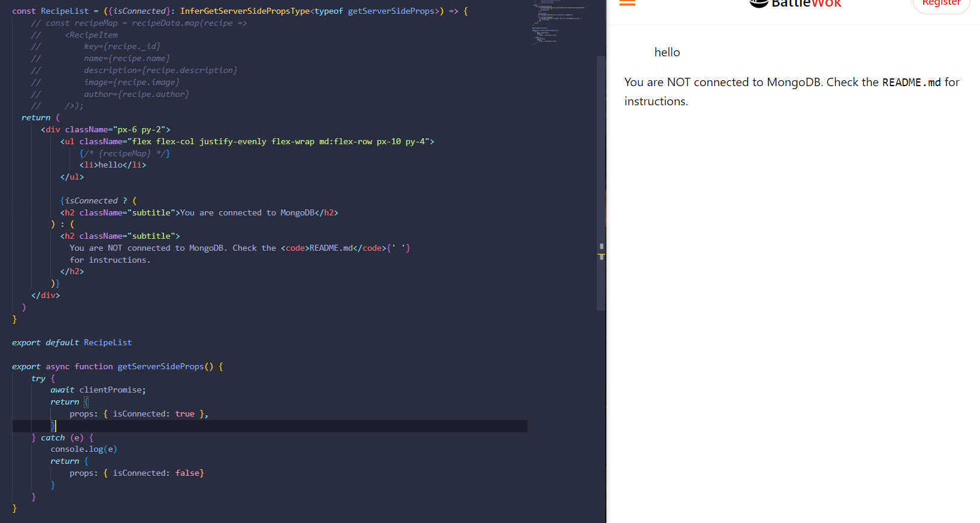Click the BattleWok brand name link
980x523 pixels.
coord(806,4)
